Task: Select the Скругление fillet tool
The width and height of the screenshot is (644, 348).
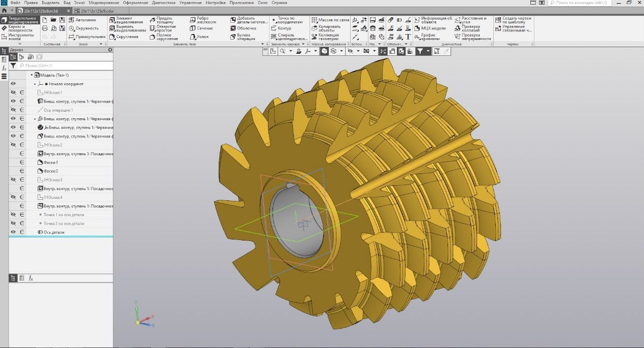Action: click(x=123, y=37)
